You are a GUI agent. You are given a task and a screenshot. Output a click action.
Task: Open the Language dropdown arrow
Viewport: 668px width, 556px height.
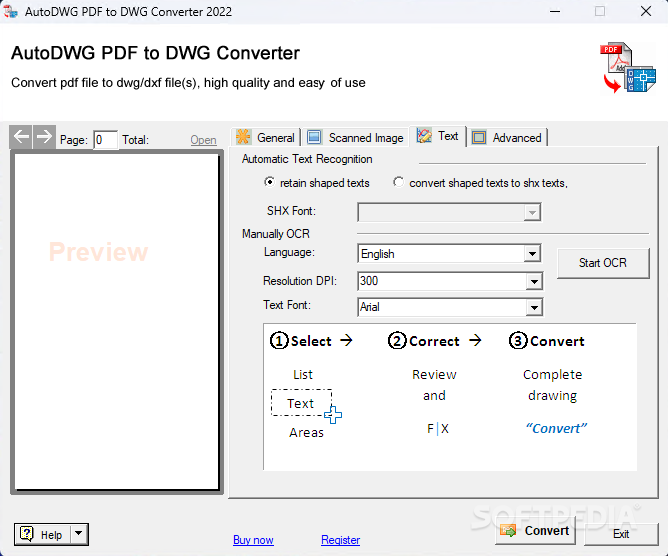(x=532, y=254)
